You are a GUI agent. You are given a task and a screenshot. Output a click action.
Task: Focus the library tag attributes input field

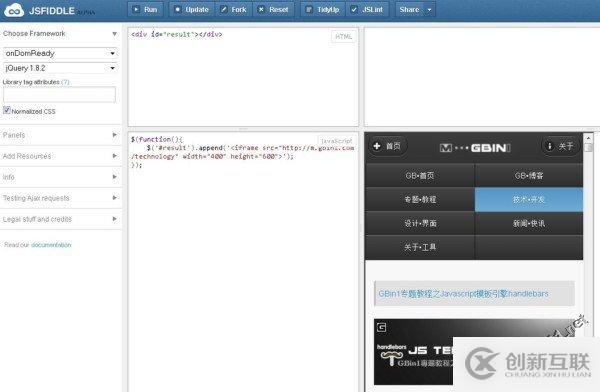(59, 94)
